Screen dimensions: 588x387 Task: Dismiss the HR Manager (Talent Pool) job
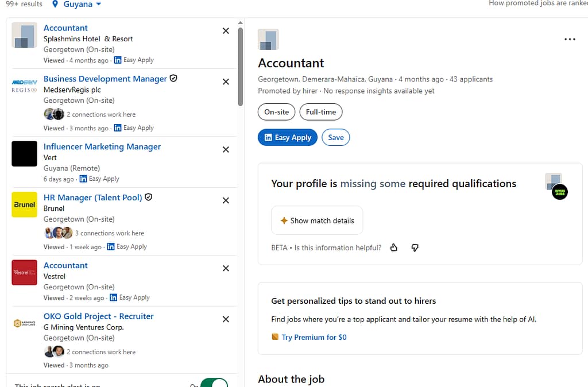226,200
